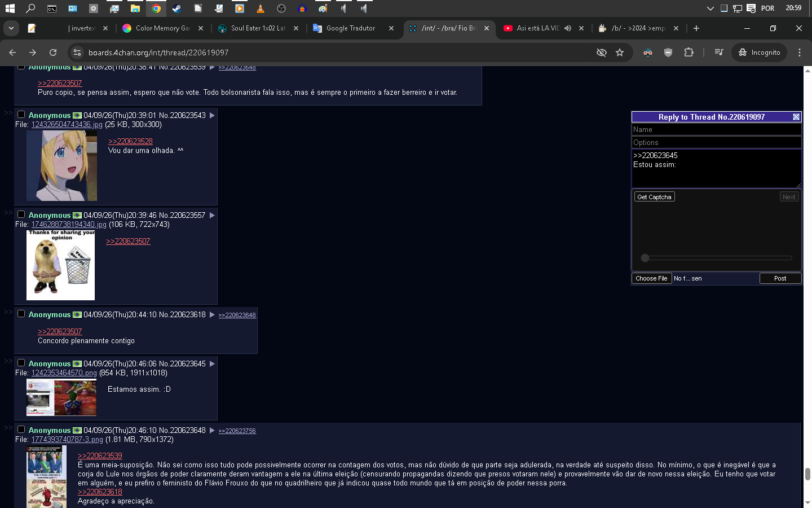Click the Post button in reply box
The image size is (812, 508).
click(x=780, y=278)
